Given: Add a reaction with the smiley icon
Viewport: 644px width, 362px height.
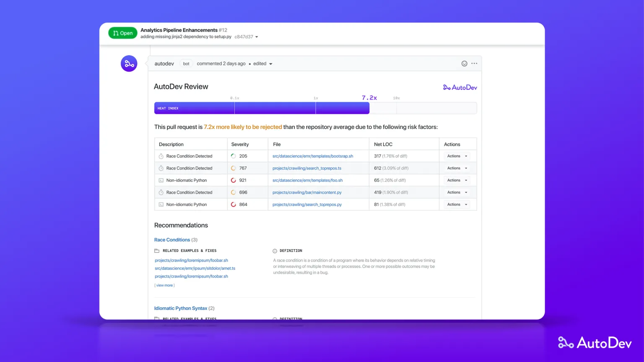Looking at the screenshot, I should (x=464, y=64).
